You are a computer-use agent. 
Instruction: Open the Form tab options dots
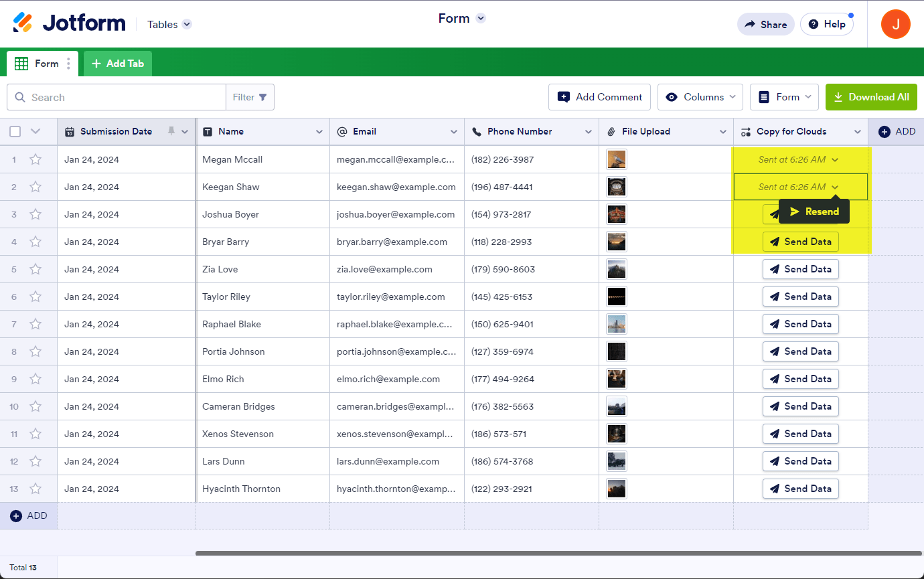pos(68,64)
